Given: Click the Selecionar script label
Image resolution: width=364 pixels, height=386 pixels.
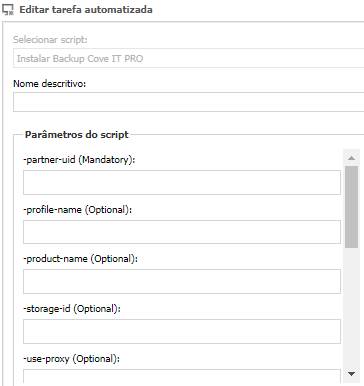Looking at the screenshot, I should (x=50, y=40).
